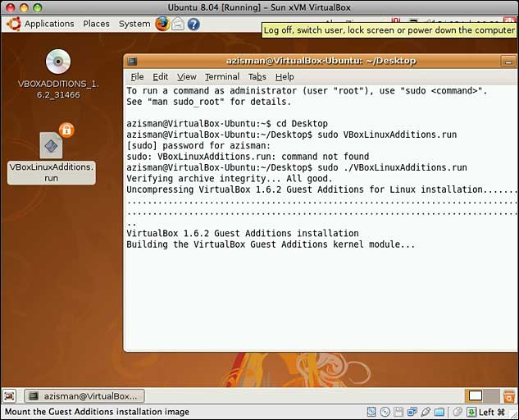
Task: Click the 'Left ⌘' host key label
Action: tap(492, 412)
